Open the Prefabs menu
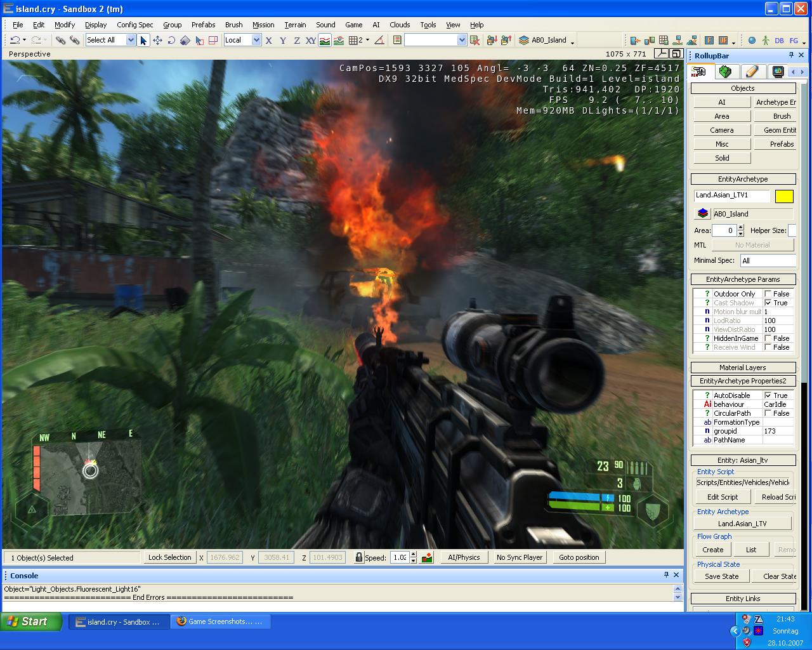The image size is (812, 650). 203,25
